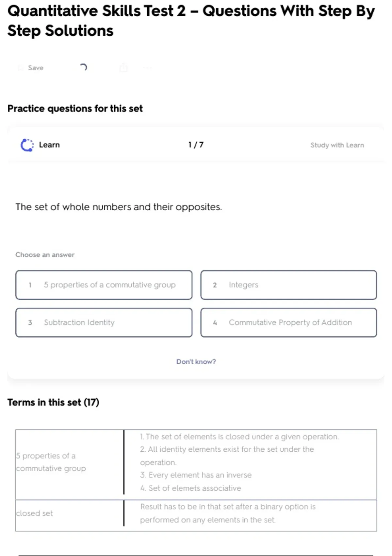
Task: Choose answer '5 properties of a commutative group'
Action: click(104, 285)
